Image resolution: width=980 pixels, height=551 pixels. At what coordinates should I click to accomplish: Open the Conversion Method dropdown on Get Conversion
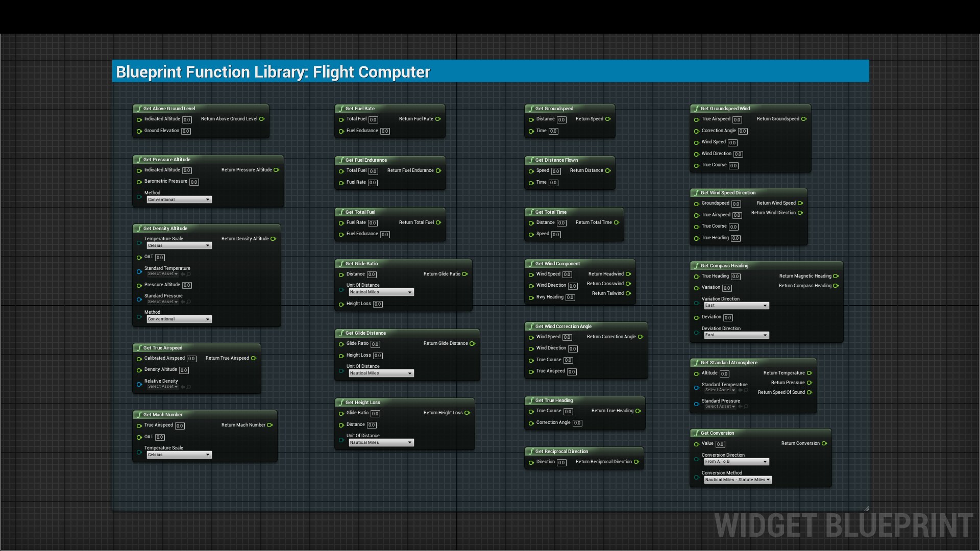point(737,480)
